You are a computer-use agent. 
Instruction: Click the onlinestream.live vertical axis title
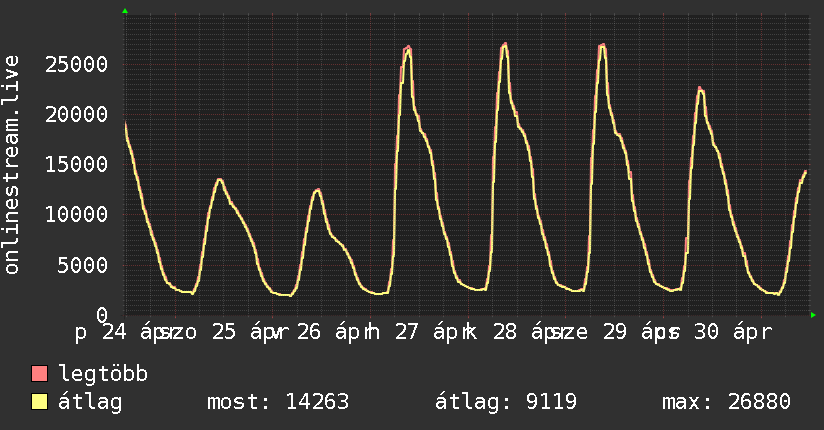coord(12,165)
